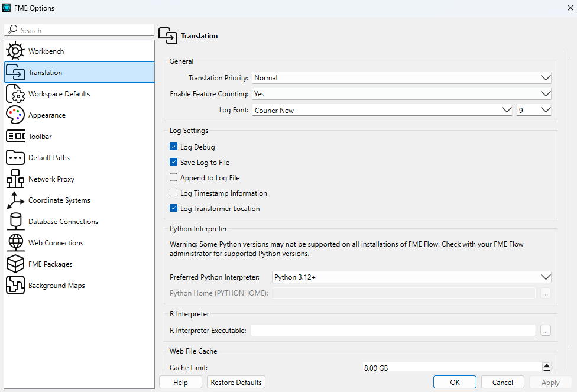
Task: Click the Network Proxy icon
Action: click(15, 179)
